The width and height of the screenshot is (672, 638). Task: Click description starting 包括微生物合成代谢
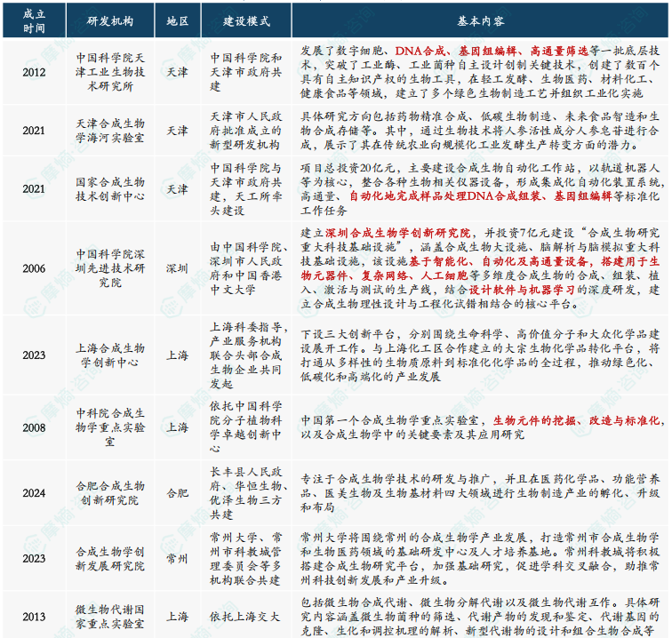[x=480, y=616]
